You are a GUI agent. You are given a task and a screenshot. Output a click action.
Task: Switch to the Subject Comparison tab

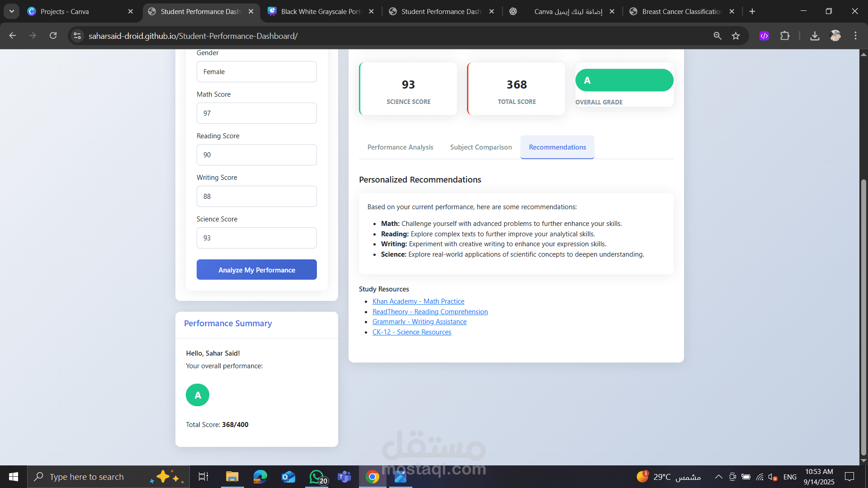click(481, 147)
